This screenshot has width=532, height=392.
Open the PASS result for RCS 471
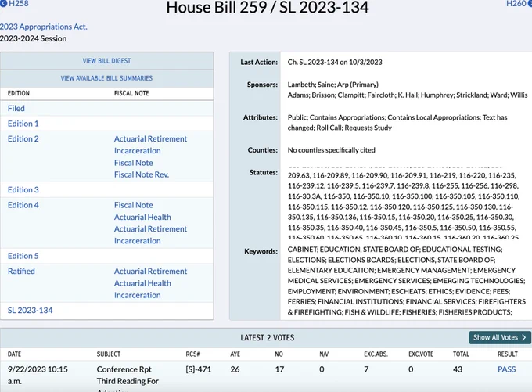[x=506, y=369]
